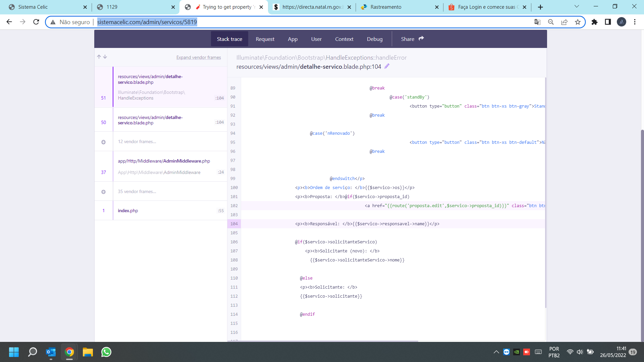Image resolution: width=644 pixels, height=362 pixels.
Task: Open File Explorer from the taskbar
Action: (88, 352)
